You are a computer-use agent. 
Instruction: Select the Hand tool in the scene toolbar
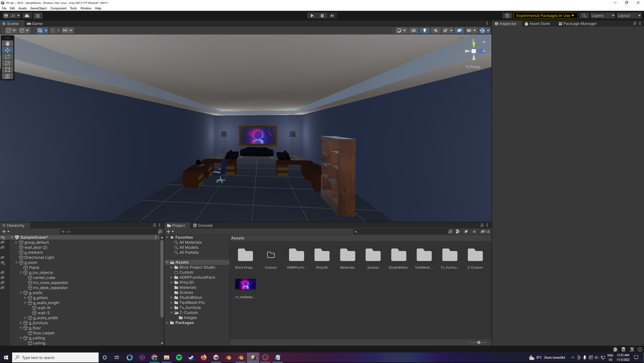click(7, 43)
